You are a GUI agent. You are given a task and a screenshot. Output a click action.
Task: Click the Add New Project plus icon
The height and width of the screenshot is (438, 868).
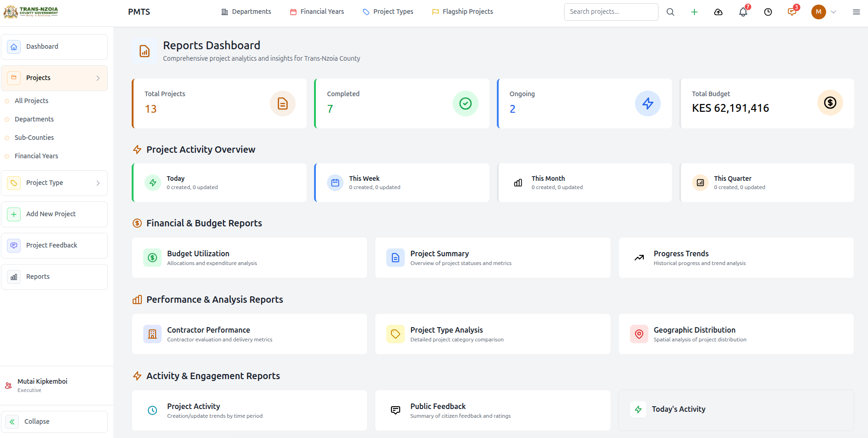pos(14,214)
